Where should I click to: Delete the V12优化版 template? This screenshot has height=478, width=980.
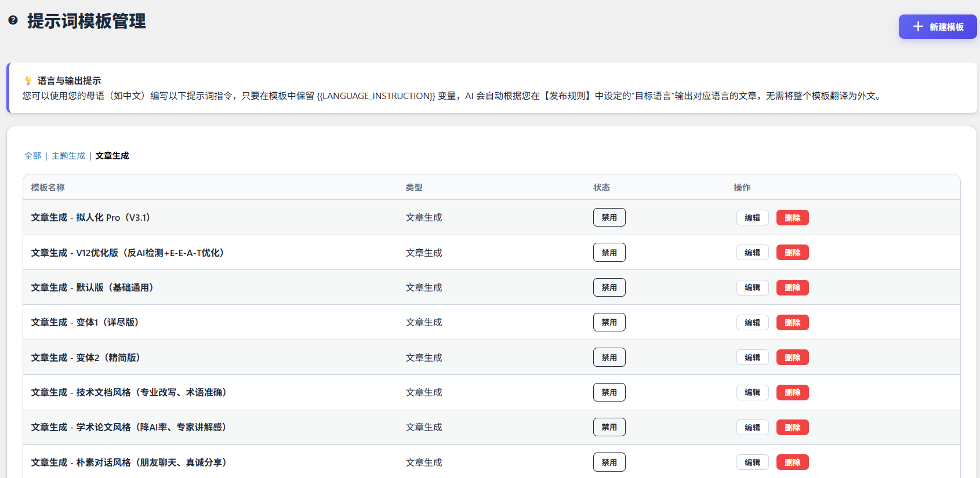point(792,253)
